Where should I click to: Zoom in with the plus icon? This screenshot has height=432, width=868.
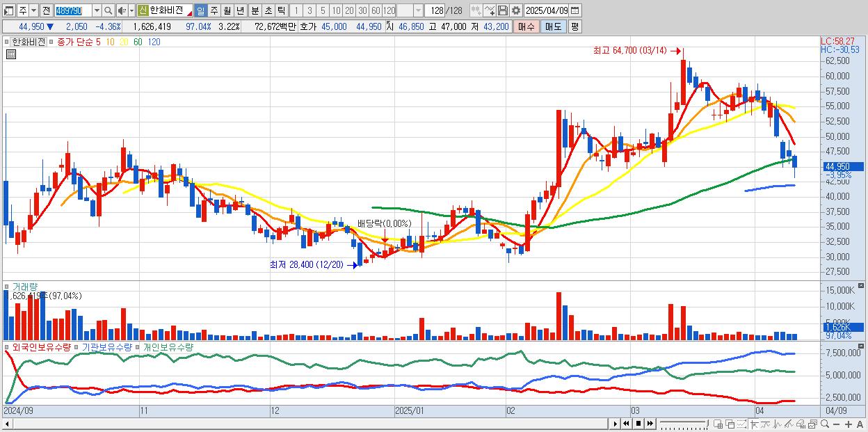(x=849, y=424)
